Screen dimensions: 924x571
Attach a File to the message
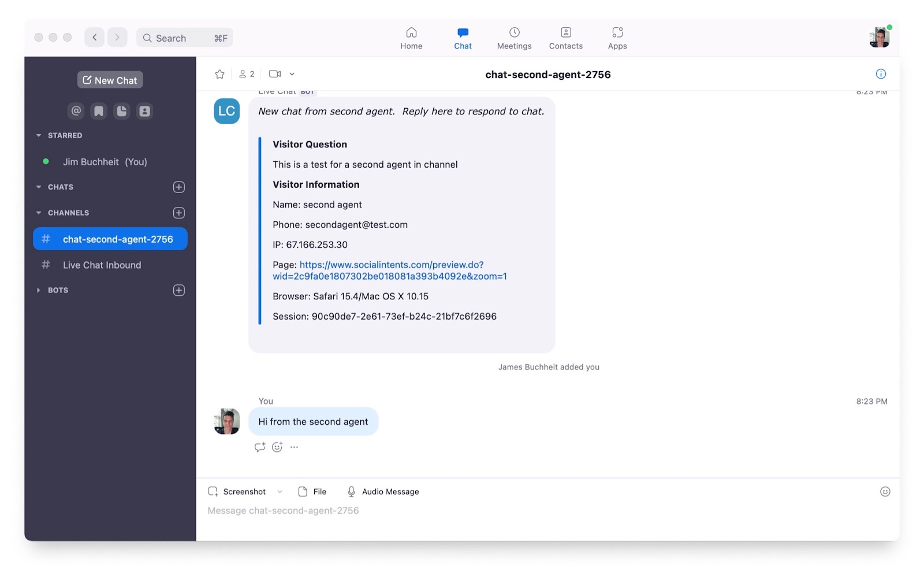312,492
